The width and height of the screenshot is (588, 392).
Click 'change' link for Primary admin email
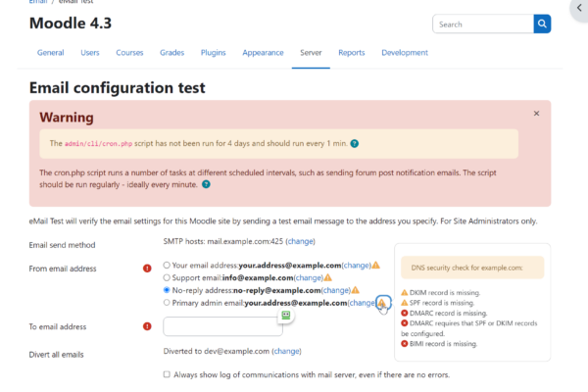[363, 303]
